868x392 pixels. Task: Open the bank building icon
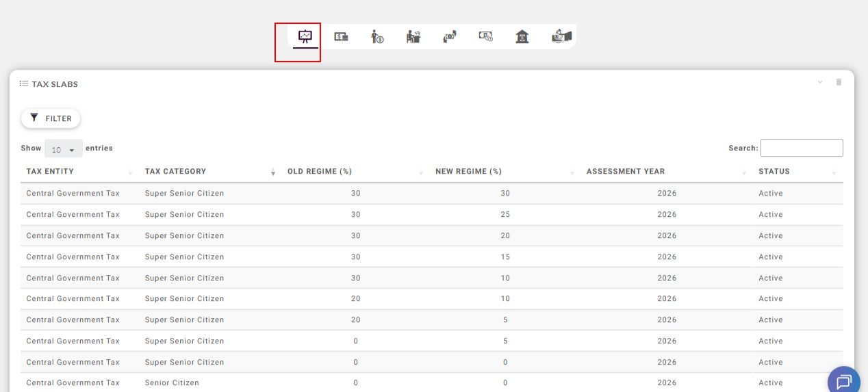click(522, 37)
